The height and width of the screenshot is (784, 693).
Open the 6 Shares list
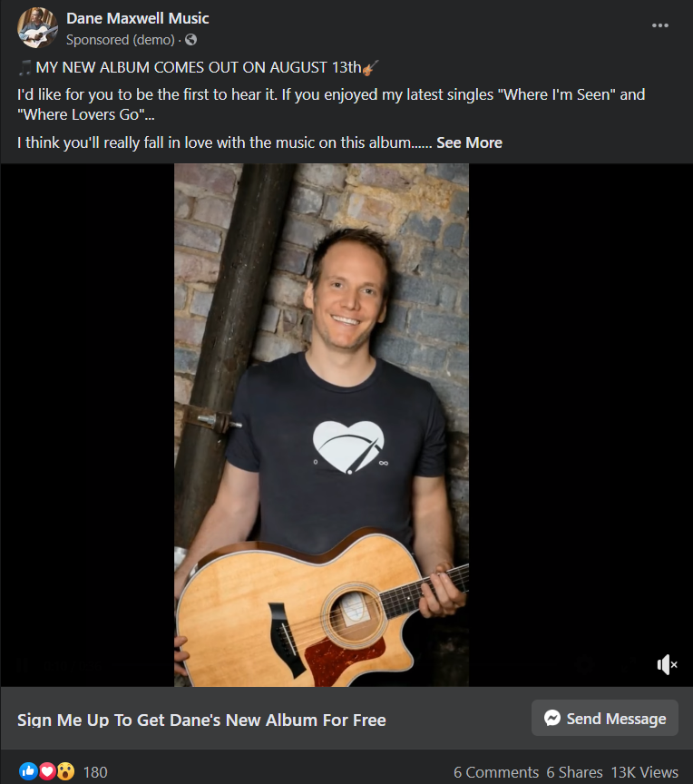[574, 772]
